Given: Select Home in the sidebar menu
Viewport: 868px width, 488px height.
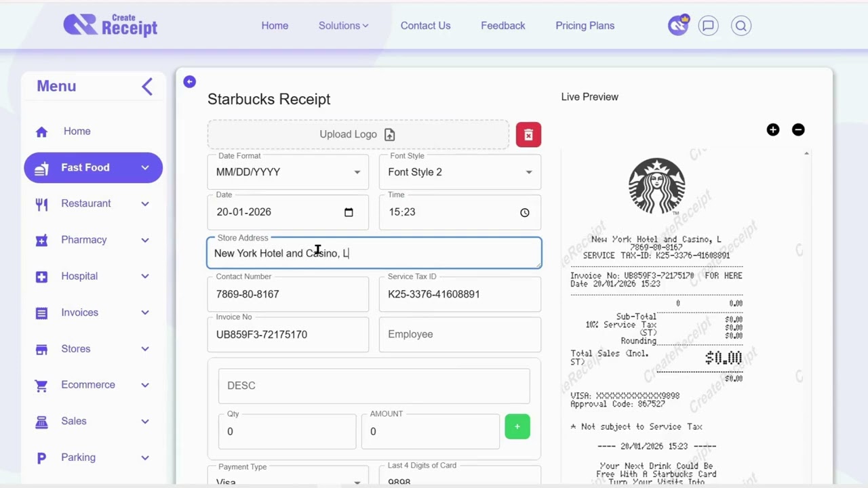Looking at the screenshot, I should pyautogui.click(x=77, y=131).
